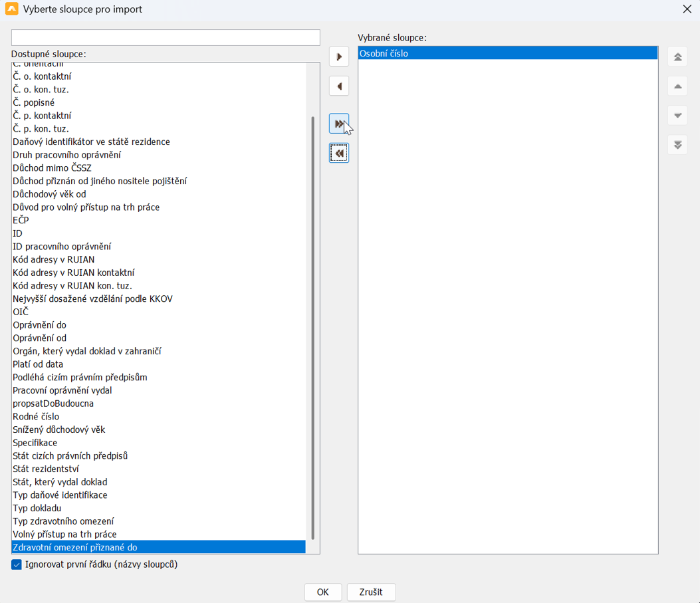The image size is (700, 603).
Task: Add all columns with double-right arrow
Action: [339, 124]
